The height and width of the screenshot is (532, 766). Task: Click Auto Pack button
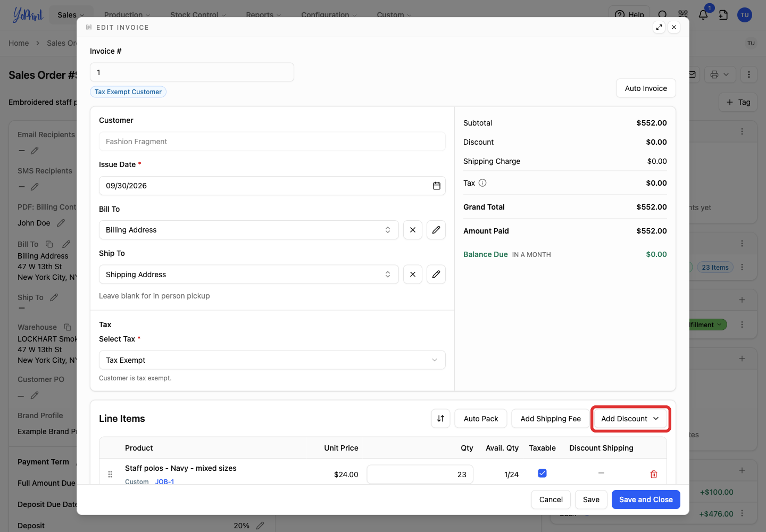point(481,419)
